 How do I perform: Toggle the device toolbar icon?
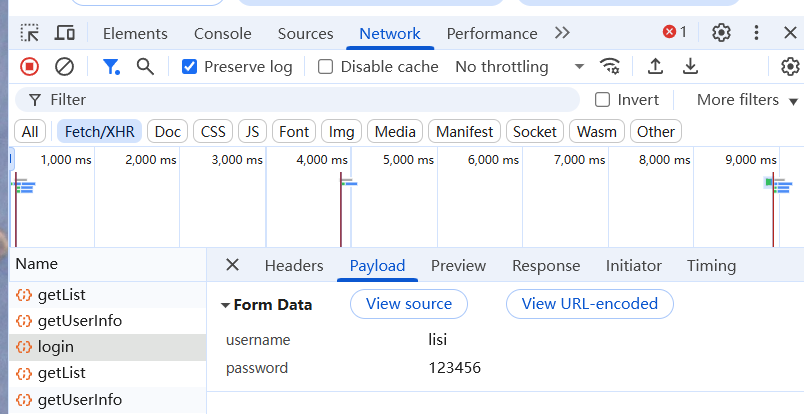coord(65,33)
